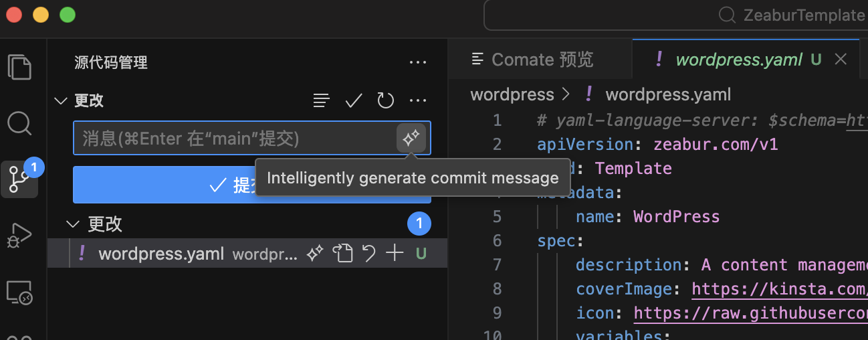868x340 pixels.
Task: Click the kinsta.com coverImage URL
Action: pos(780,289)
